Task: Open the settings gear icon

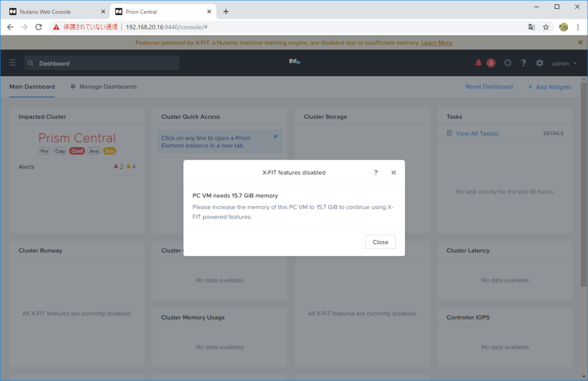Action: [x=539, y=63]
